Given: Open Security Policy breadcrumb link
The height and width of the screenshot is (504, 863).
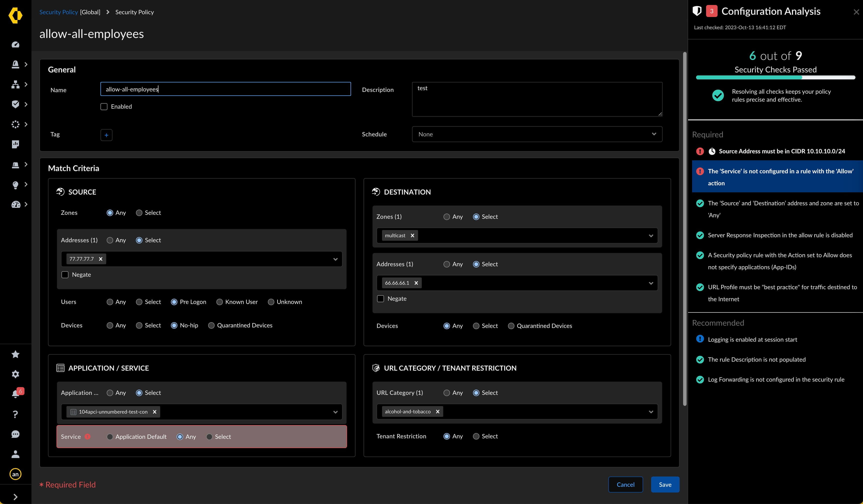Looking at the screenshot, I should pyautogui.click(x=58, y=12).
